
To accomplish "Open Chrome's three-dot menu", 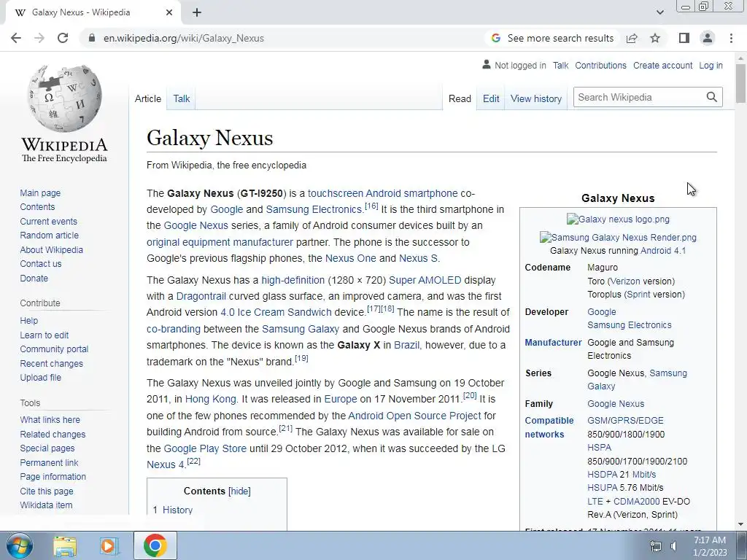I will click(x=731, y=38).
